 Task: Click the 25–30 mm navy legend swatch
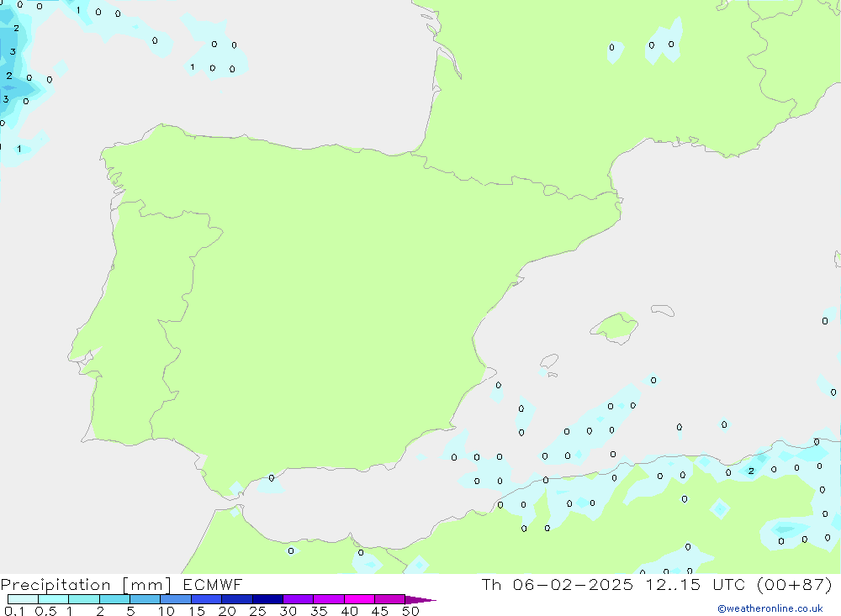click(267, 599)
